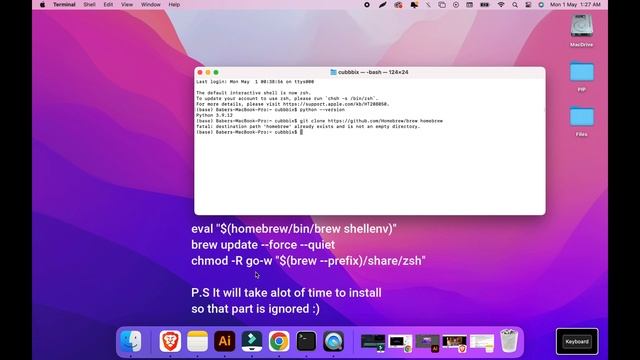
Task: Open Wi-Fi status menu
Action: (x=501, y=5)
